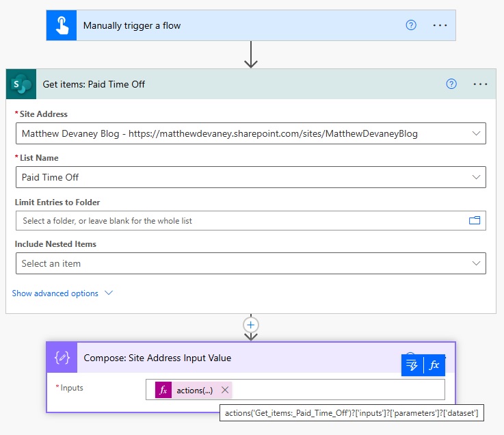Open ellipsis menu for Get items card
Viewport: 504px width, 435px height.
(x=480, y=84)
